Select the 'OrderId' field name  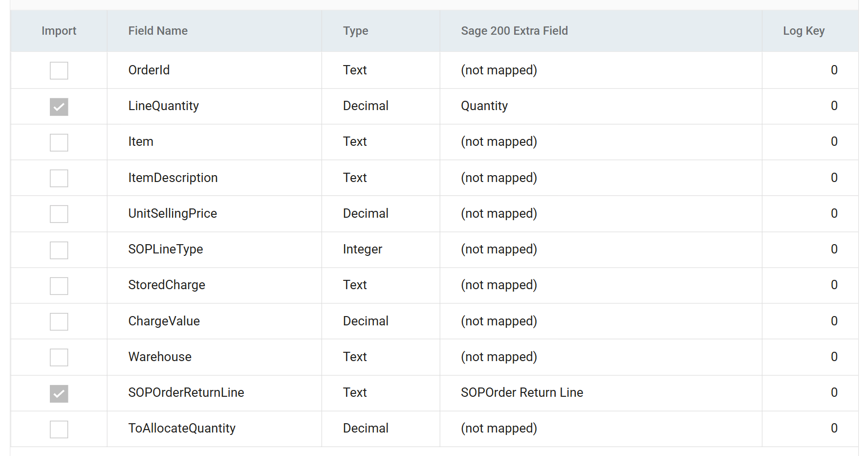click(x=149, y=70)
